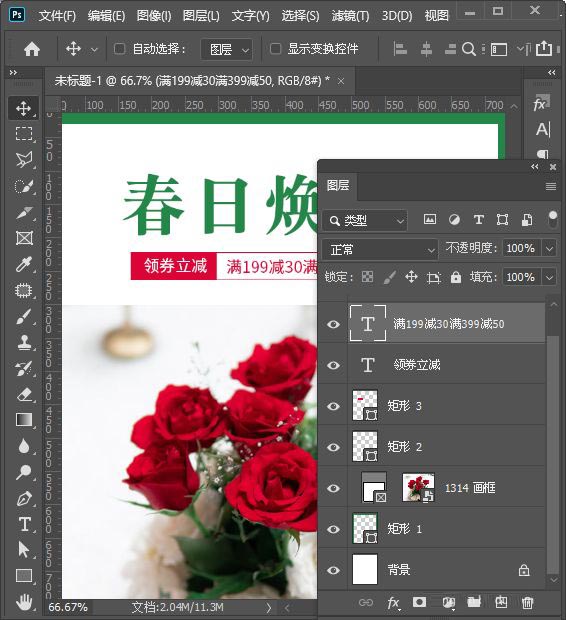Select the Quick Selection tool

coord(24,186)
